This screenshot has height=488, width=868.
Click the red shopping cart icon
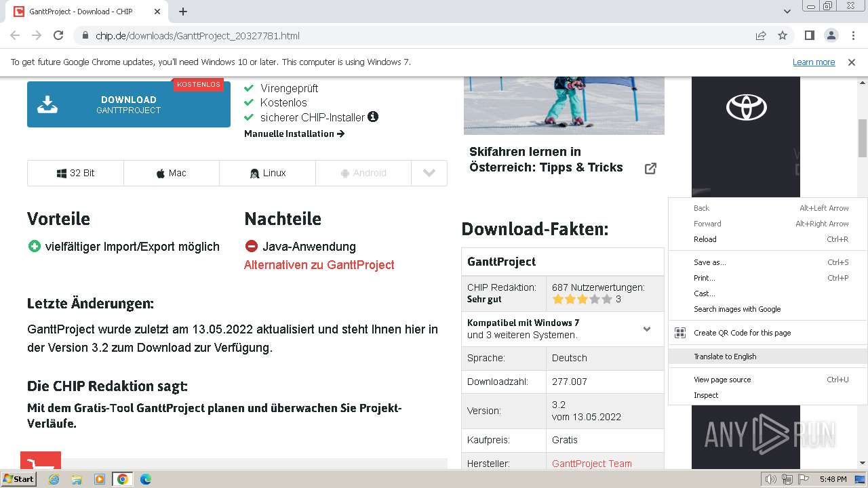point(41,461)
